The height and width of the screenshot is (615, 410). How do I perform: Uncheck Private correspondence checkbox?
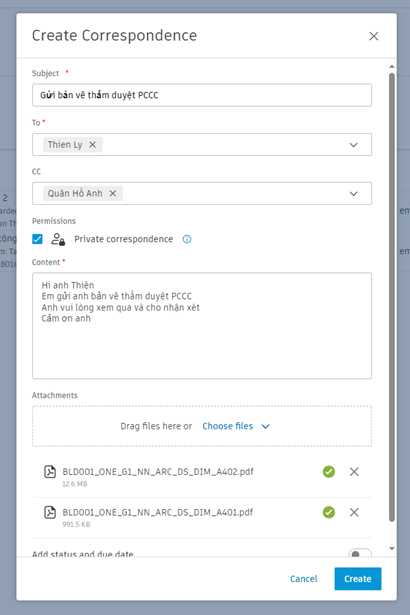37,239
